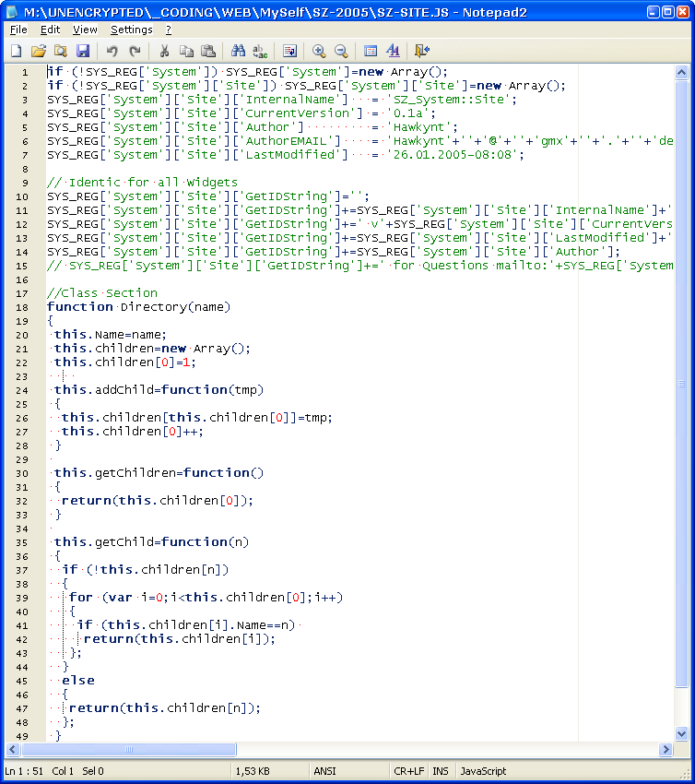Click 'Ln 1 : 51' in status bar
This screenshot has height=784, width=695.
(24, 771)
